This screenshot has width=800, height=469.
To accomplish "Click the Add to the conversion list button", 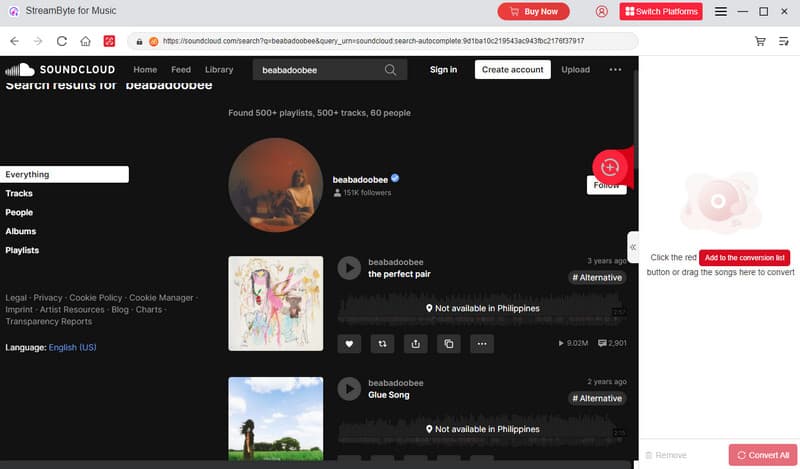I will (x=744, y=258).
